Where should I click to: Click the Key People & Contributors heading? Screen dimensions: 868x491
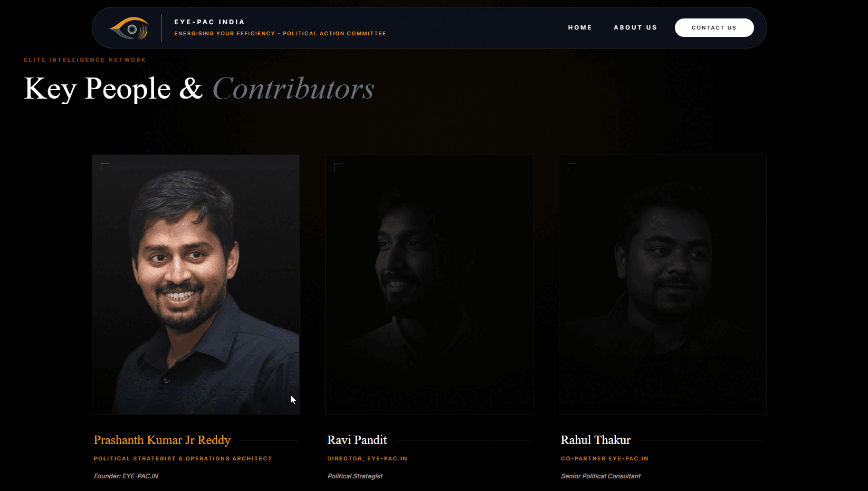199,89
